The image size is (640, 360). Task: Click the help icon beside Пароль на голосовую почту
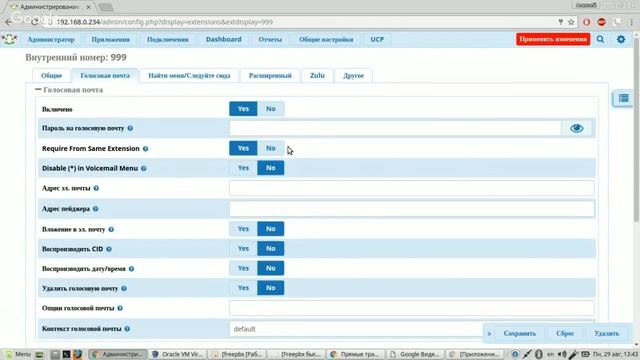130,128
